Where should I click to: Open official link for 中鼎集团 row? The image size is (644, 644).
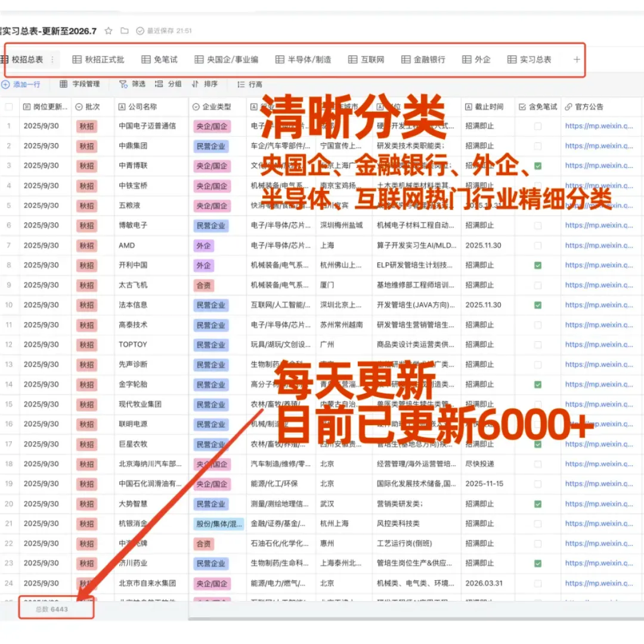point(599,146)
